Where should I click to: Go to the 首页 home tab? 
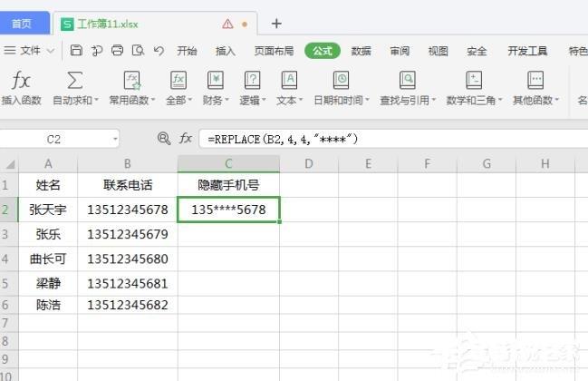coord(23,24)
